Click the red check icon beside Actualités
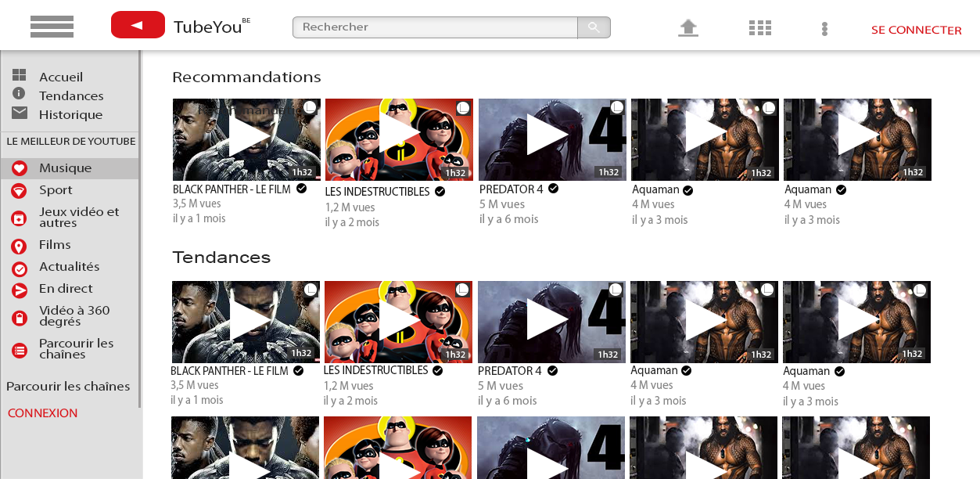The image size is (980, 479). coord(20,268)
